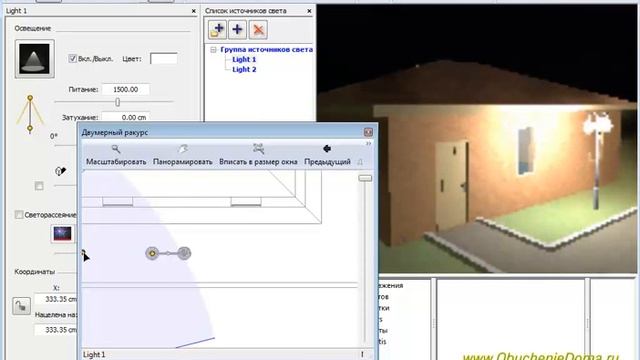640x360 pixels.
Task: Add new light source with plus icon
Action: pyautogui.click(x=237, y=29)
